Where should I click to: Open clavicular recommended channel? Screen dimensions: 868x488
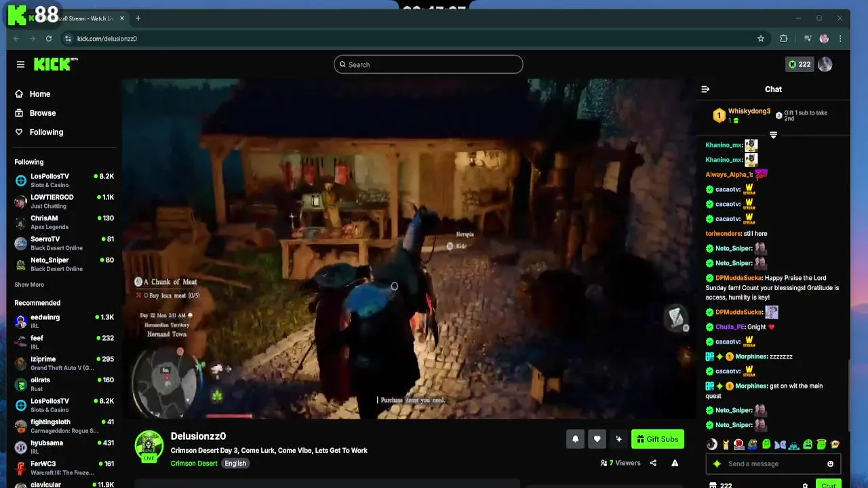pos(64,485)
